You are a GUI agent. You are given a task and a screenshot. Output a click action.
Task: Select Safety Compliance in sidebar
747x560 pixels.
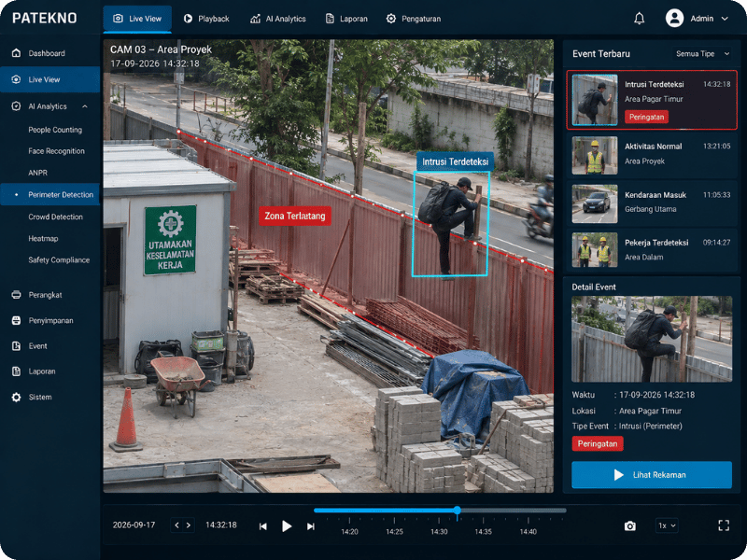pyautogui.click(x=59, y=260)
